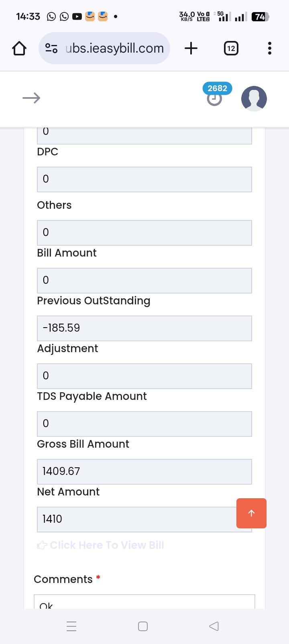The width and height of the screenshot is (289, 644).
Task: Focus the Previous OutStanding field showing -185.59
Action: tap(144, 328)
